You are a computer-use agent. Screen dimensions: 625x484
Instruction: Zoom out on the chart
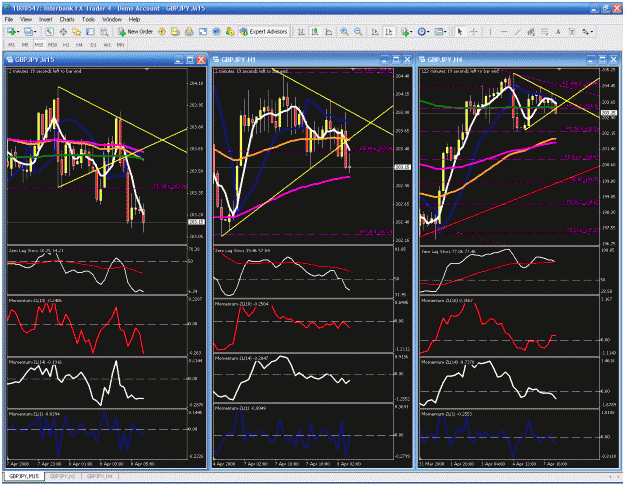[x=358, y=31]
